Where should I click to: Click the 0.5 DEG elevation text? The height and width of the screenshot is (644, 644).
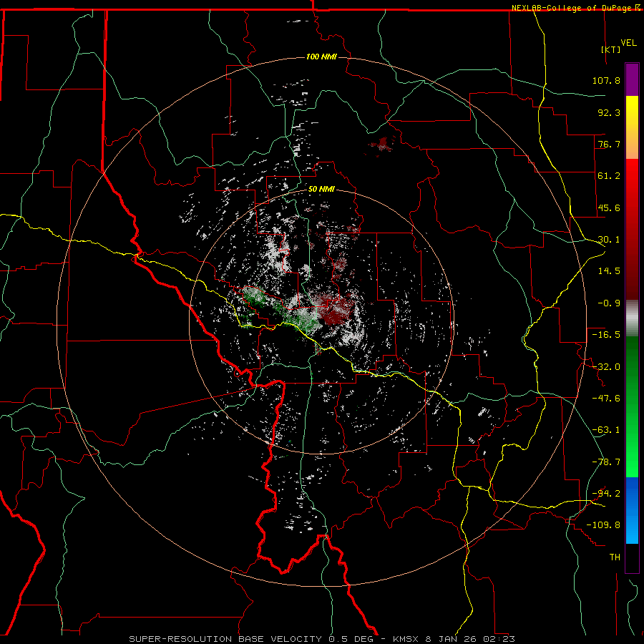[x=351, y=639]
